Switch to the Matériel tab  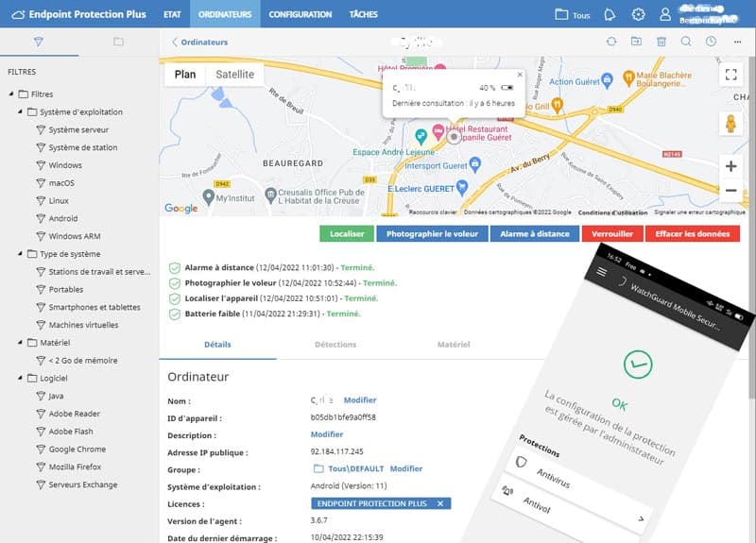pos(454,345)
